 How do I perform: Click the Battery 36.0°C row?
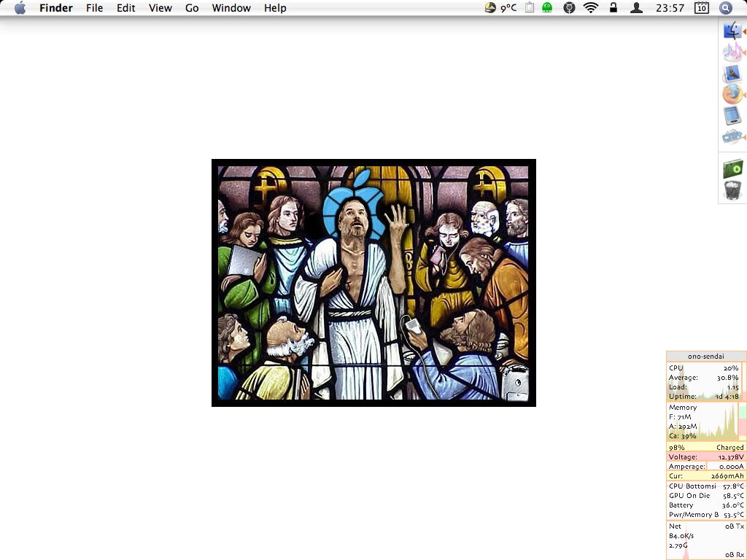pyautogui.click(x=706, y=505)
